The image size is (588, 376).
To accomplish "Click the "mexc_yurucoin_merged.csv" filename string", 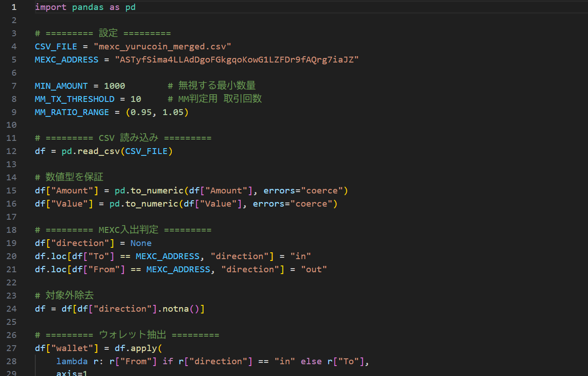I will (162, 46).
